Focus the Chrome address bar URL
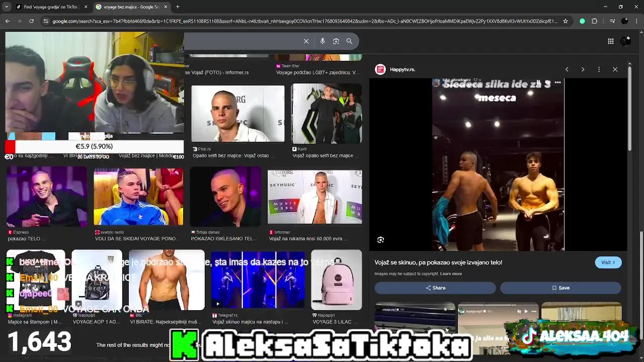644x362 pixels. coord(304,21)
